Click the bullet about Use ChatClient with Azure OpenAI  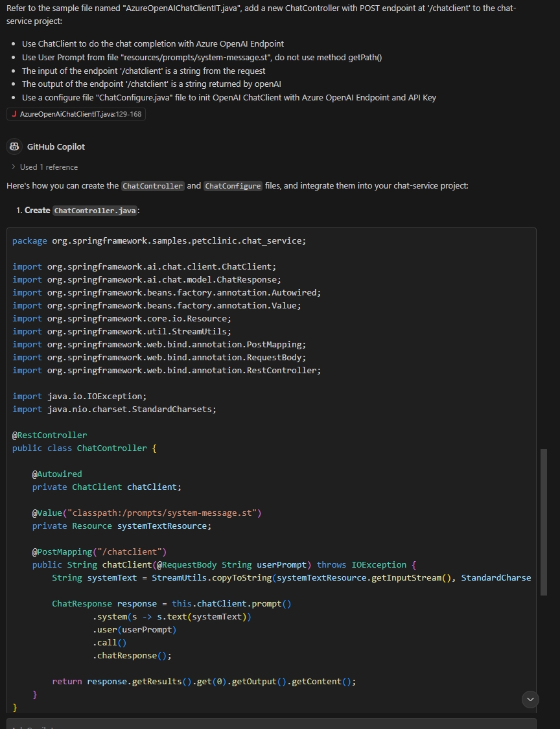[152, 43]
